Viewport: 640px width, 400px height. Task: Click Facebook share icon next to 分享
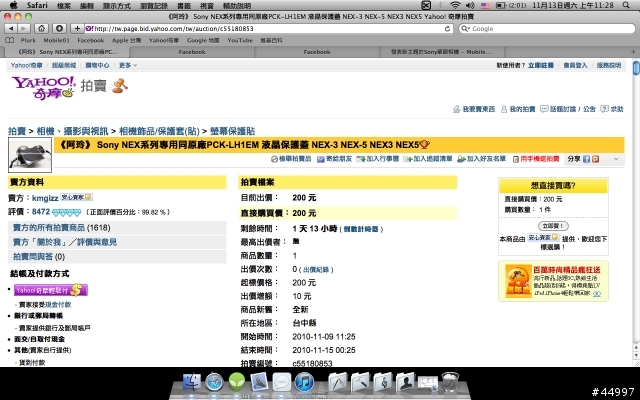point(587,159)
